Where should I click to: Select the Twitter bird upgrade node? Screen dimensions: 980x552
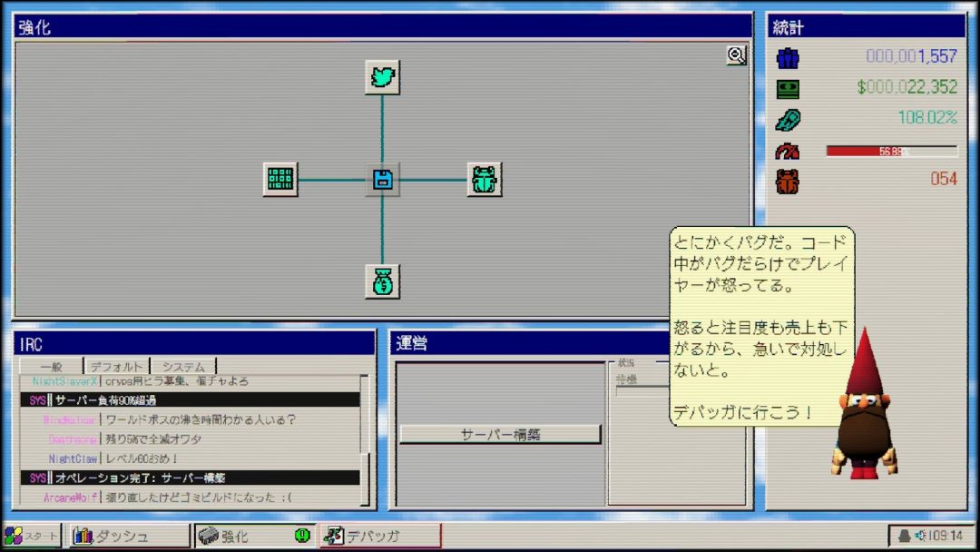coord(382,77)
